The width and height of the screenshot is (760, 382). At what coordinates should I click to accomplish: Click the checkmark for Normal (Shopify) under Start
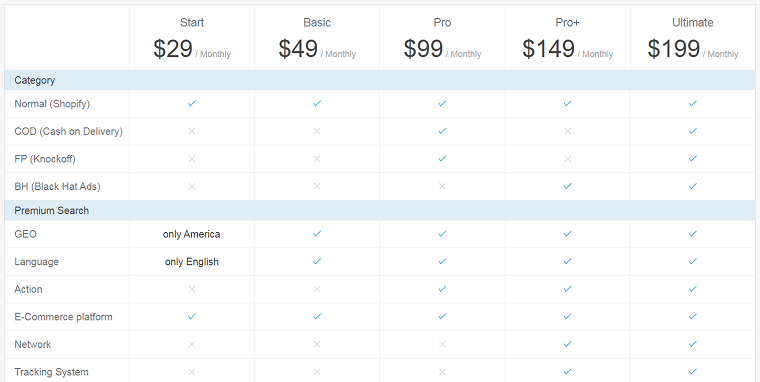(x=192, y=103)
